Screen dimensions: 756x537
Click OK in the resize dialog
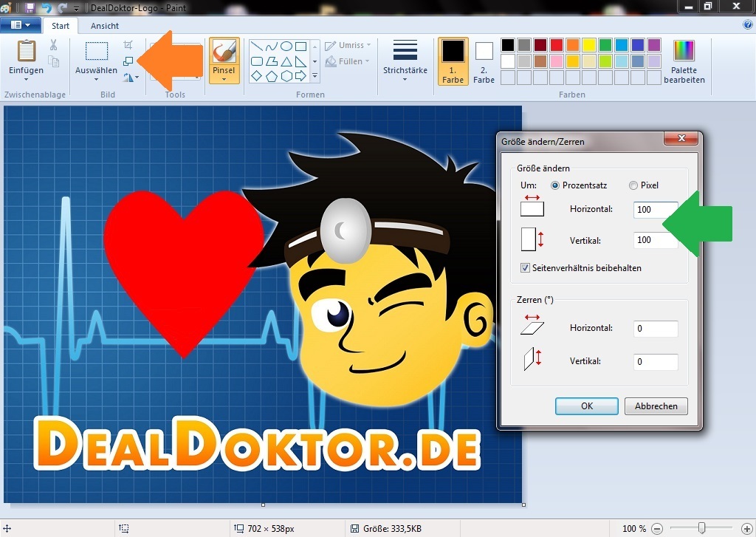tap(587, 406)
